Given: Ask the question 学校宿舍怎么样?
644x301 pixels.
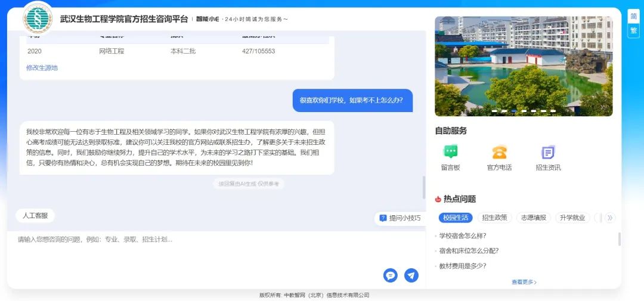Looking at the screenshot, I should pos(463,235).
